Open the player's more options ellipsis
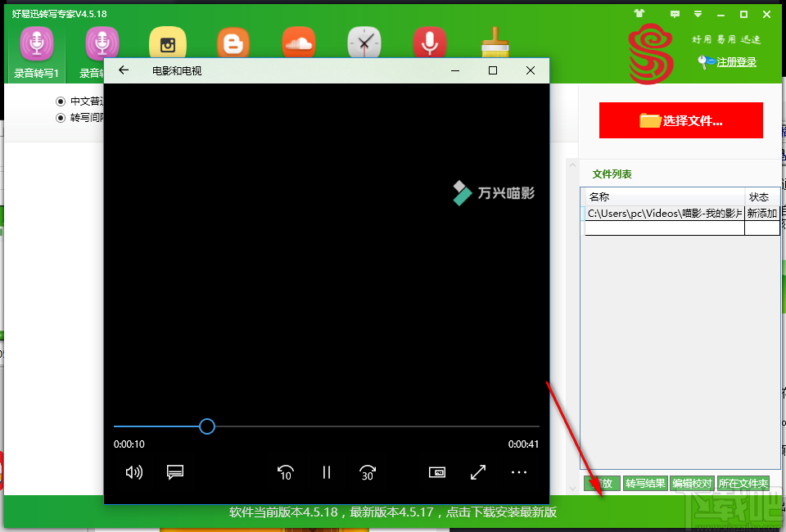The width and height of the screenshot is (786, 532). [x=519, y=472]
